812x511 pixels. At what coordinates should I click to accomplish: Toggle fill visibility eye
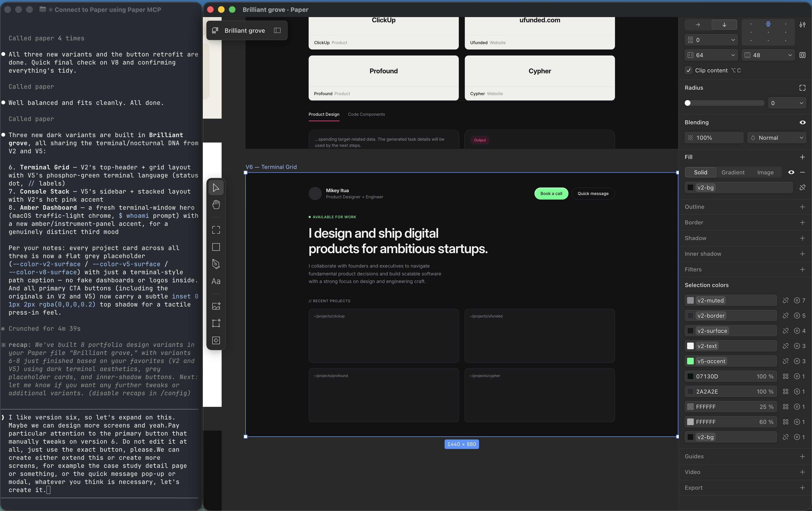791,172
